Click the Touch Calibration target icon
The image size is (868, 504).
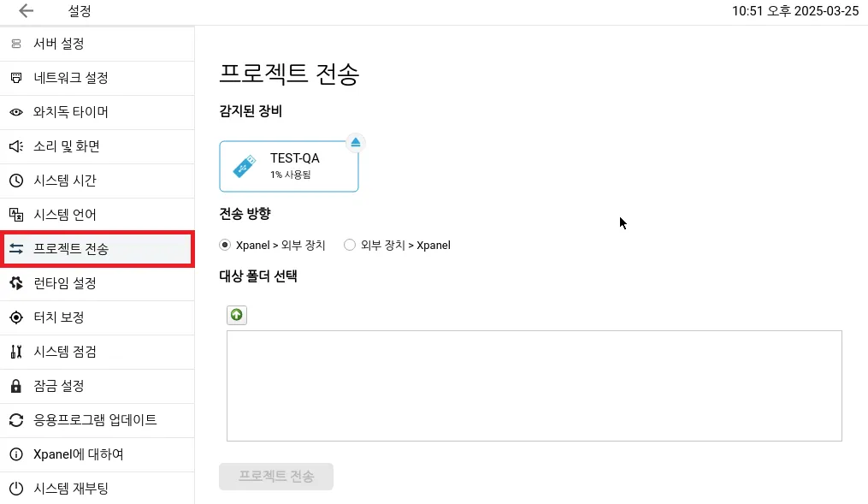(15, 317)
